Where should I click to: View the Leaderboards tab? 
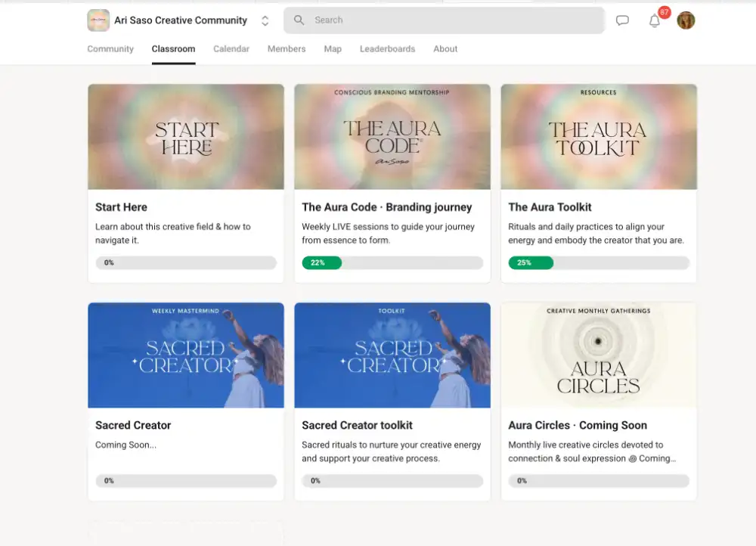point(387,48)
